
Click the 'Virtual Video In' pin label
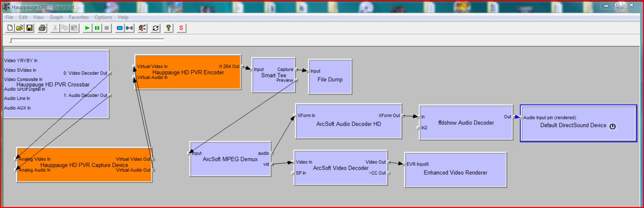(x=152, y=66)
